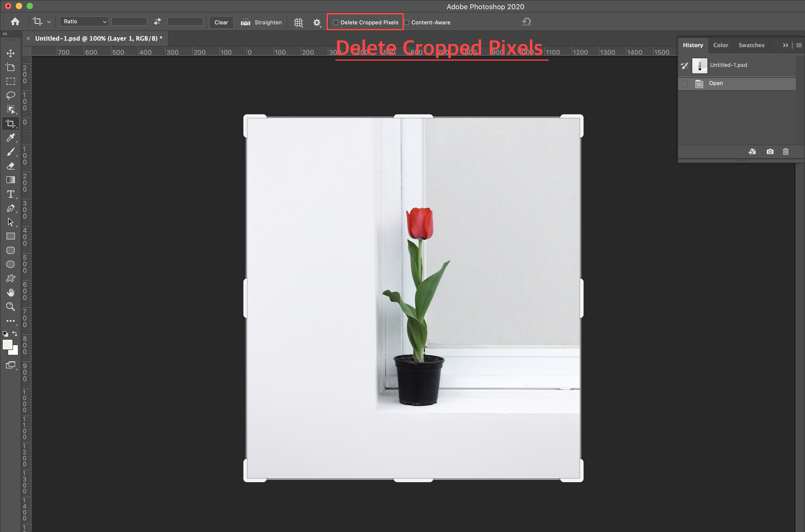Choose the Horizontal Type tool
The width and height of the screenshot is (805, 532).
pos(11,194)
